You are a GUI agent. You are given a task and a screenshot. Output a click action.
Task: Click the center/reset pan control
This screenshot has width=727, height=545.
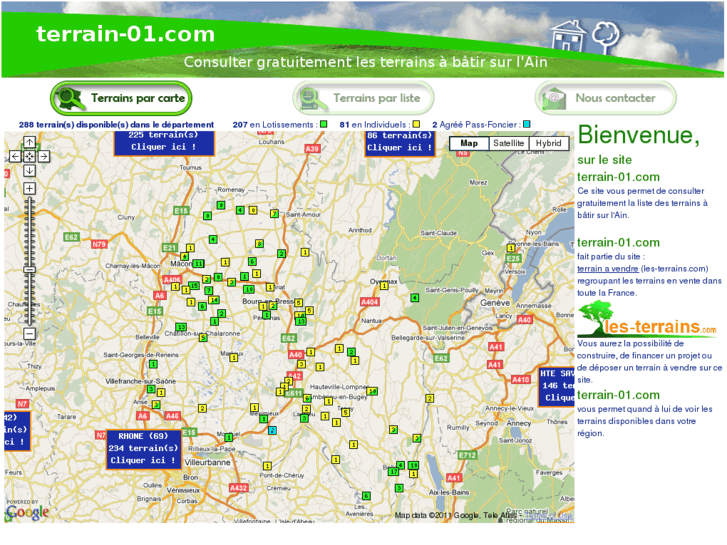[x=29, y=156]
